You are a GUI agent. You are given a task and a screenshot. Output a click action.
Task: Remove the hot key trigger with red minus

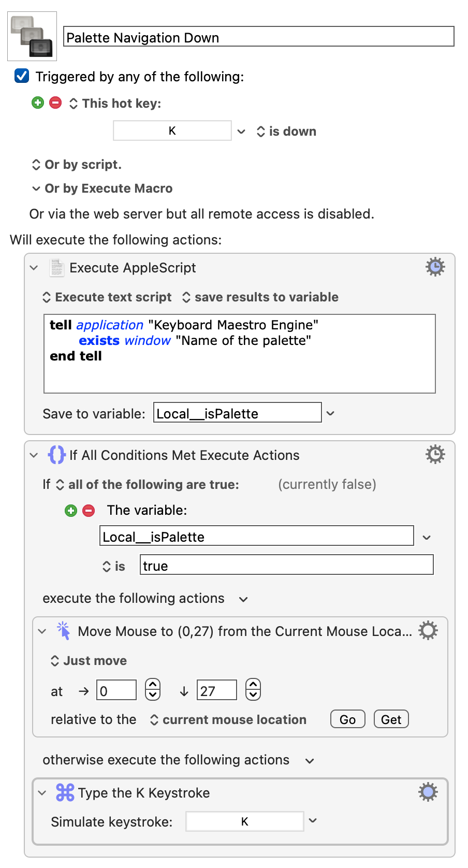pos(55,103)
